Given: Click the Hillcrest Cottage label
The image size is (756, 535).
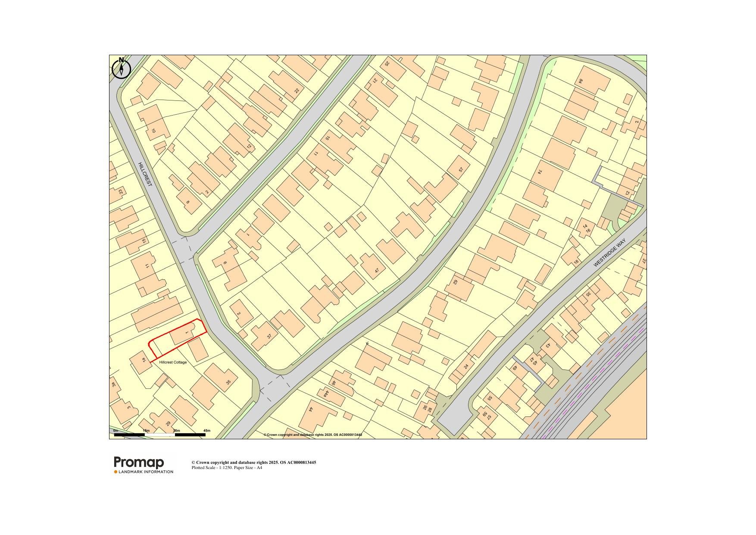Looking at the screenshot, I should [173, 363].
